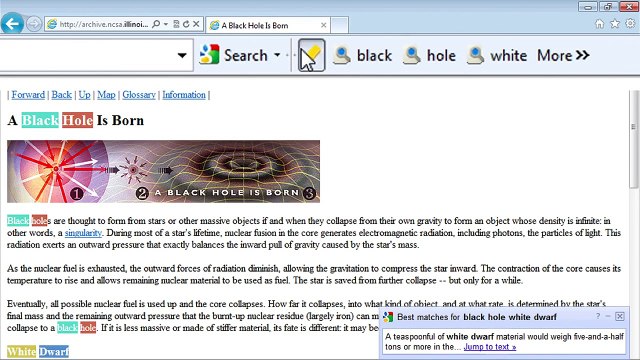Open the Map link
This screenshot has width=640, height=360.
point(106,95)
